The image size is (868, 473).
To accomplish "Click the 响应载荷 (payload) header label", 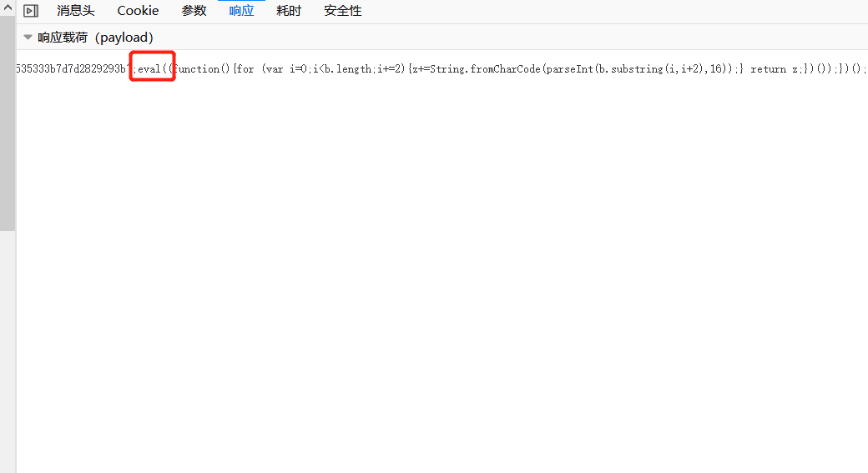I will pos(95,37).
